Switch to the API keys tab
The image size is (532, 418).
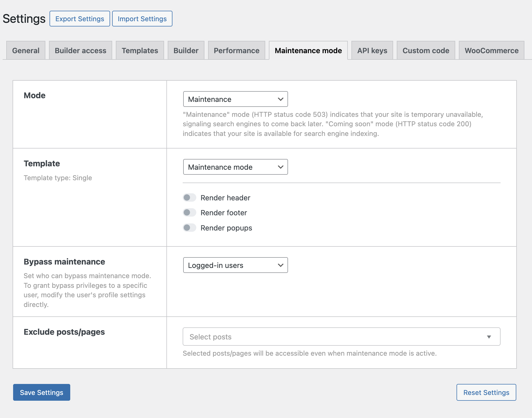click(372, 50)
